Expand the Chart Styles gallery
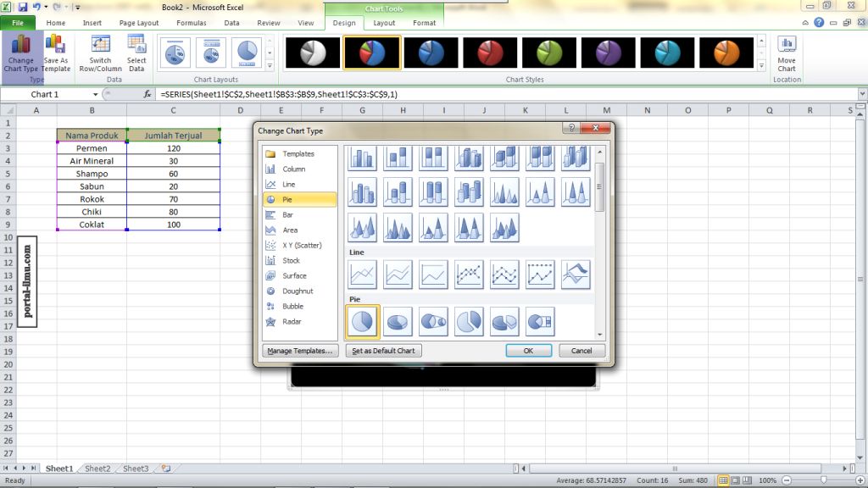Image resolution: width=868 pixels, height=488 pixels. pyautogui.click(x=762, y=66)
